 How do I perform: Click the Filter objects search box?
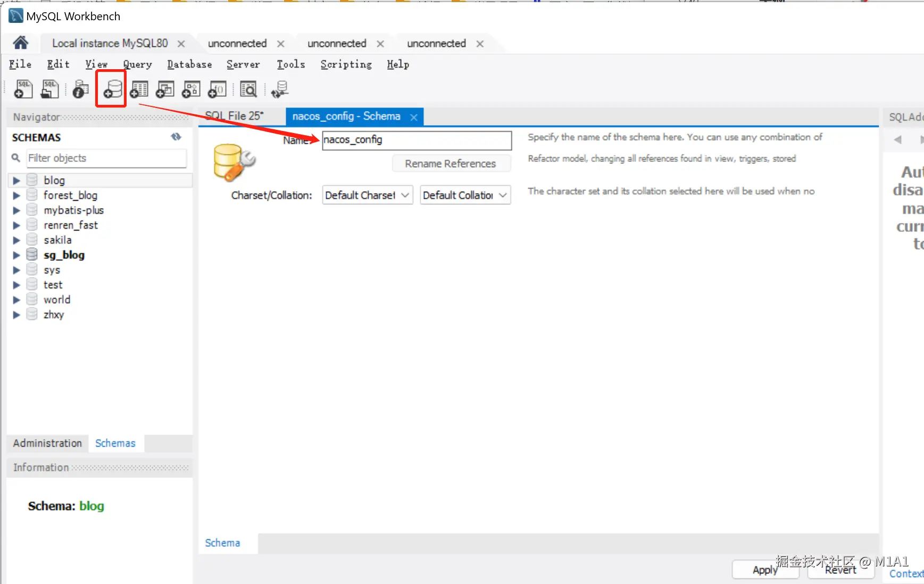click(x=107, y=158)
